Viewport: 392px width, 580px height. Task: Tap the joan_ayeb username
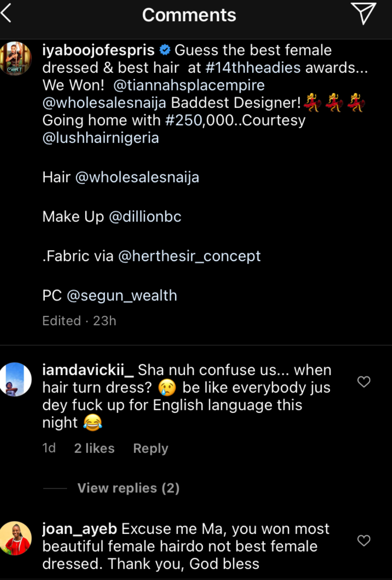[x=80, y=529]
